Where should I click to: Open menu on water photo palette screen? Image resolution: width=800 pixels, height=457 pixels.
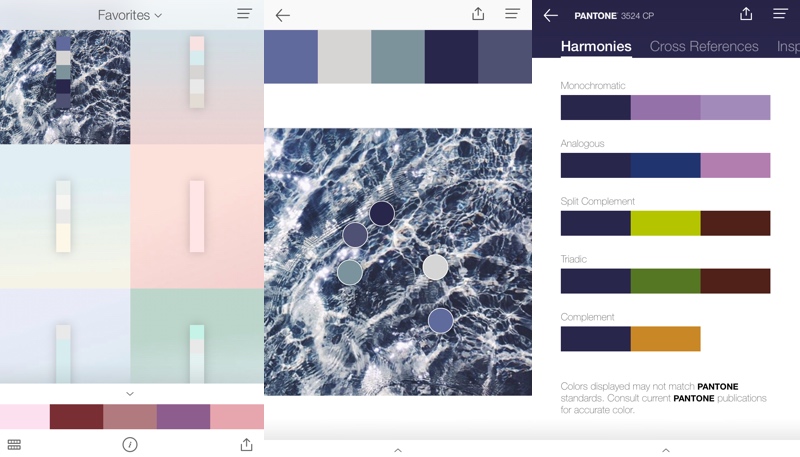512,14
